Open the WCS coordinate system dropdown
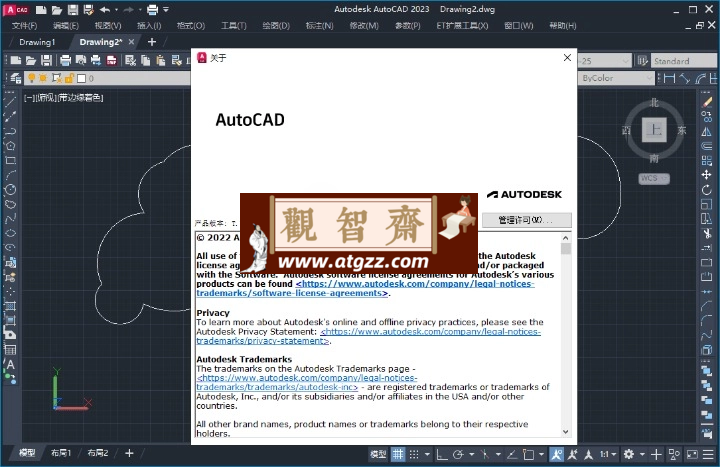The width and height of the screenshot is (720, 467). (654, 178)
